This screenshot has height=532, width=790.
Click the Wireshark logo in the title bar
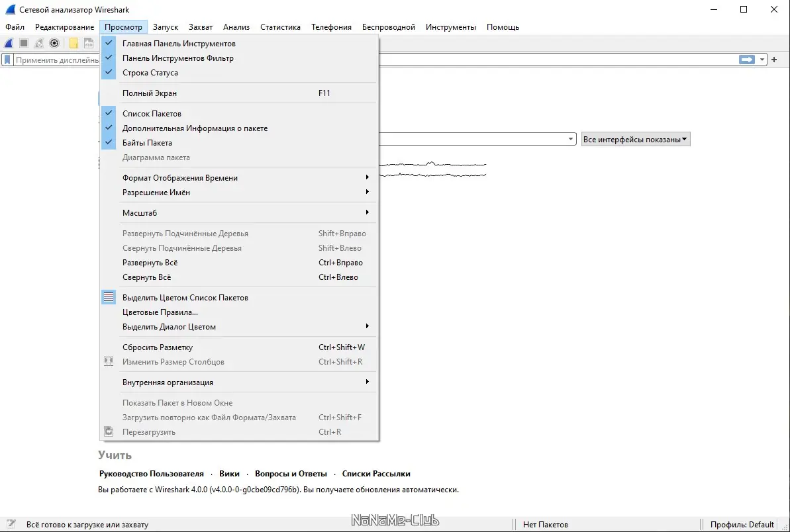click(10, 9)
